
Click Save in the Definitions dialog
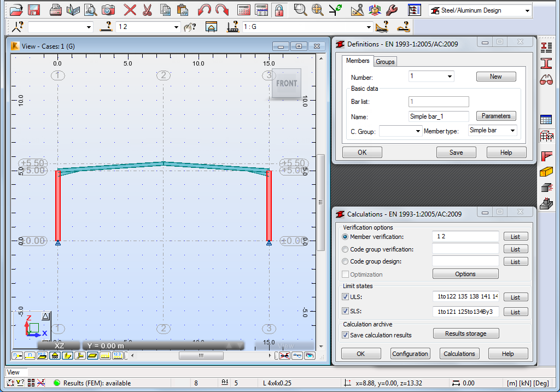tap(456, 153)
